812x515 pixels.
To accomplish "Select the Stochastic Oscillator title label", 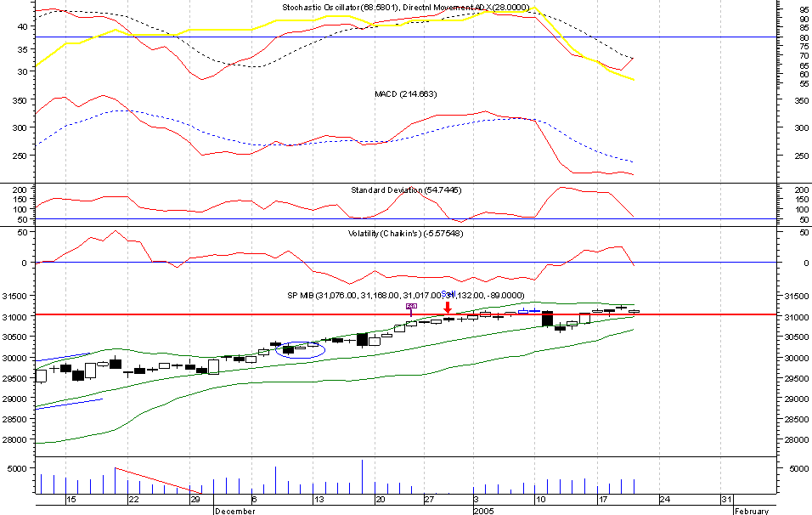I will [x=340, y=8].
